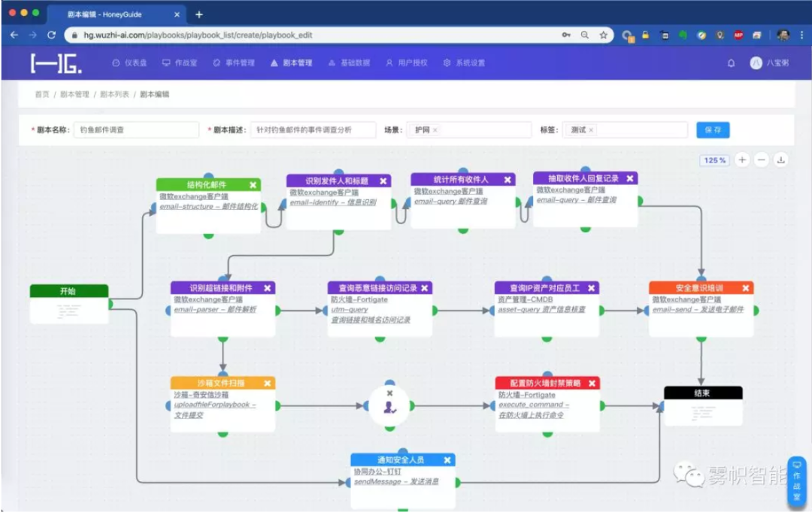Click the user approval node icon
The image size is (812, 513).
[389, 407]
